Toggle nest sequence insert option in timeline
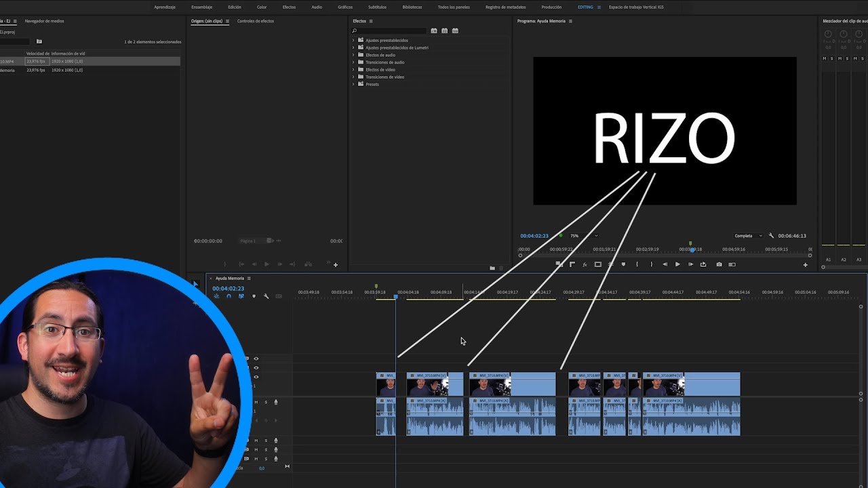 coord(216,296)
